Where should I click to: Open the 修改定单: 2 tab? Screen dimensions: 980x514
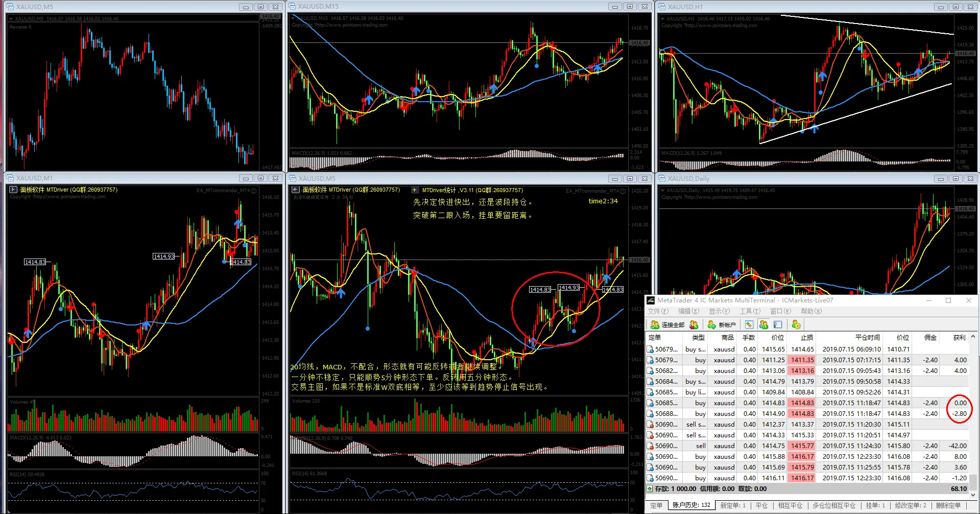coord(910,505)
